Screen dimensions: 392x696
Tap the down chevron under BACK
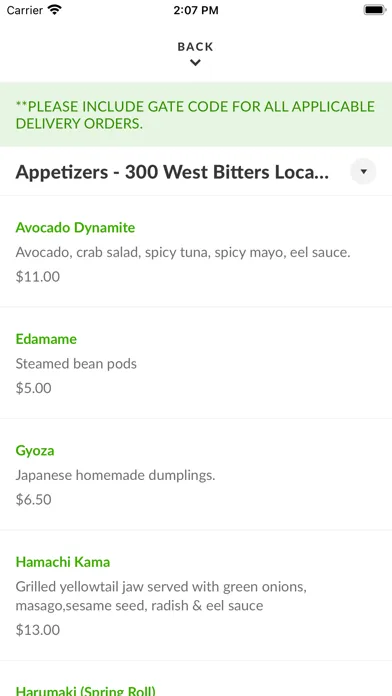pos(195,63)
